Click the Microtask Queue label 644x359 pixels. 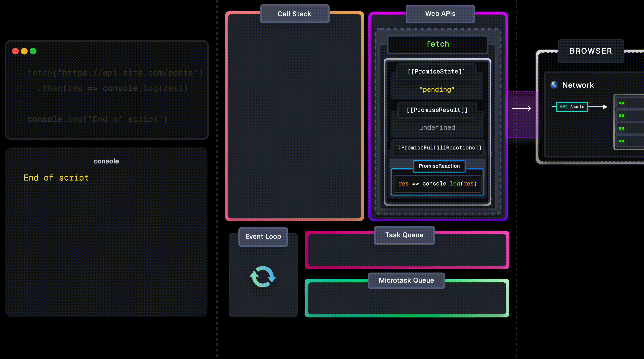pyautogui.click(x=406, y=280)
